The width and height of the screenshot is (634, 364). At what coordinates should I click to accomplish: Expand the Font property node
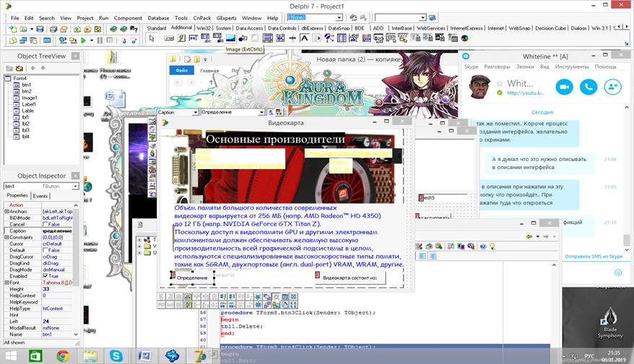(6, 282)
